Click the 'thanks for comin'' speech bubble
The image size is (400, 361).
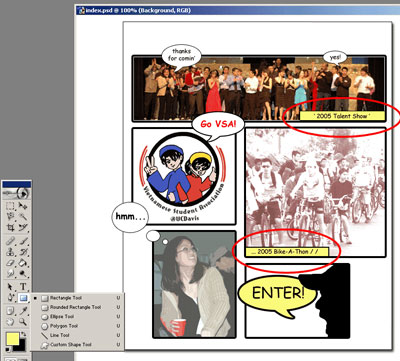pyautogui.click(x=181, y=56)
